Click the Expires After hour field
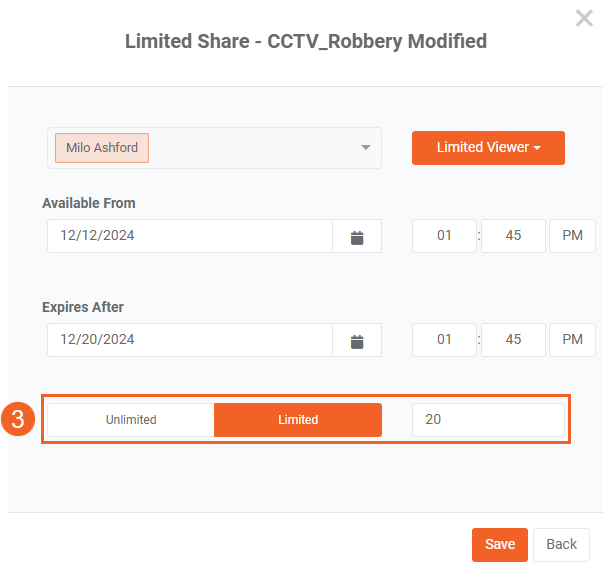 tap(444, 340)
